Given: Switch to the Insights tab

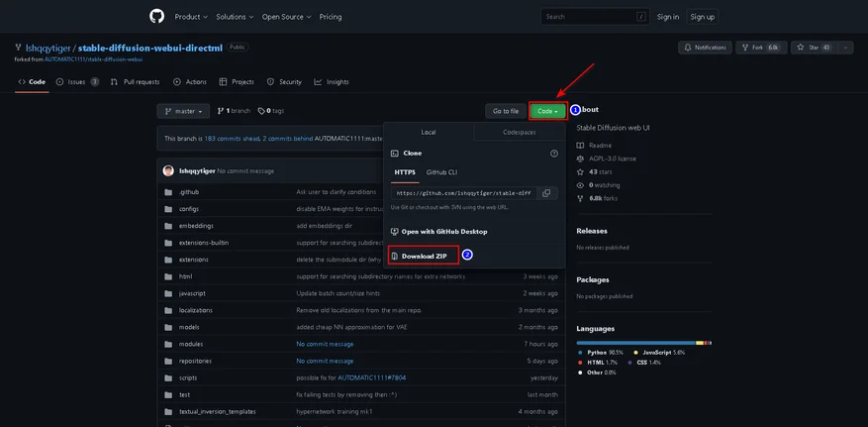Looking at the screenshot, I should 332,82.
